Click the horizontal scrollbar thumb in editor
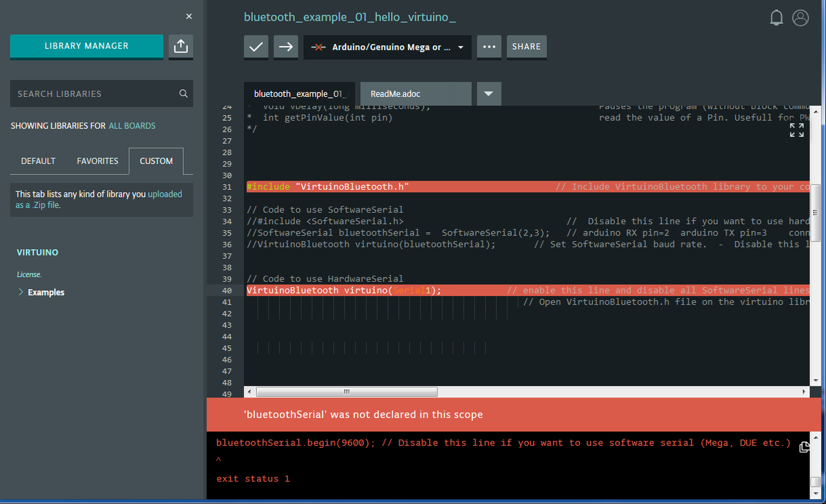This screenshot has width=826, height=504. click(347, 392)
